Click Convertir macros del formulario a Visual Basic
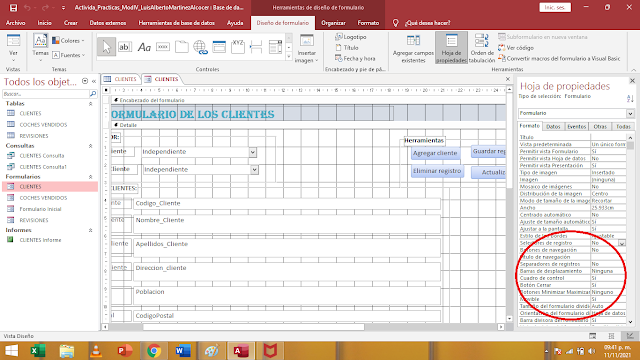Screen dimensions: 640x360 (x=559, y=58)
